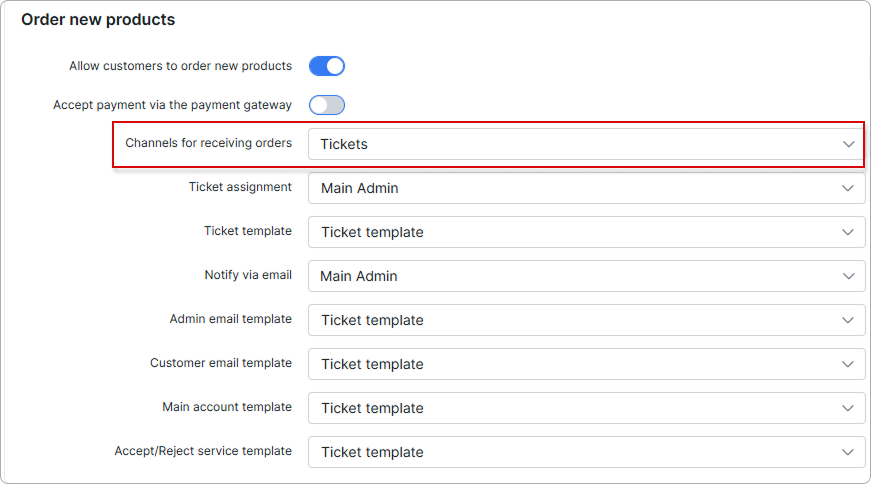Click the Main account template label
The width and height of the screenshot is (871, 484).
[227, 407]
